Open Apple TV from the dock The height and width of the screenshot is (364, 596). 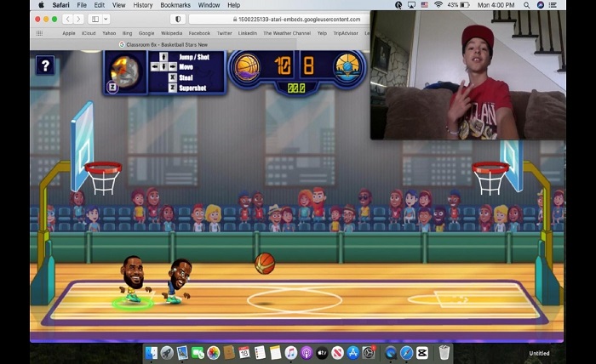pos(322,353)
